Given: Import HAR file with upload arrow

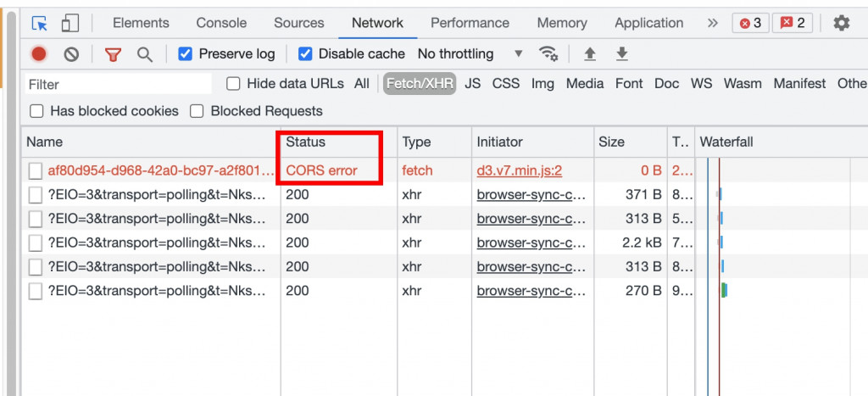Looking at the screenshot, I should pyautogui.click(x=590, y=54).
